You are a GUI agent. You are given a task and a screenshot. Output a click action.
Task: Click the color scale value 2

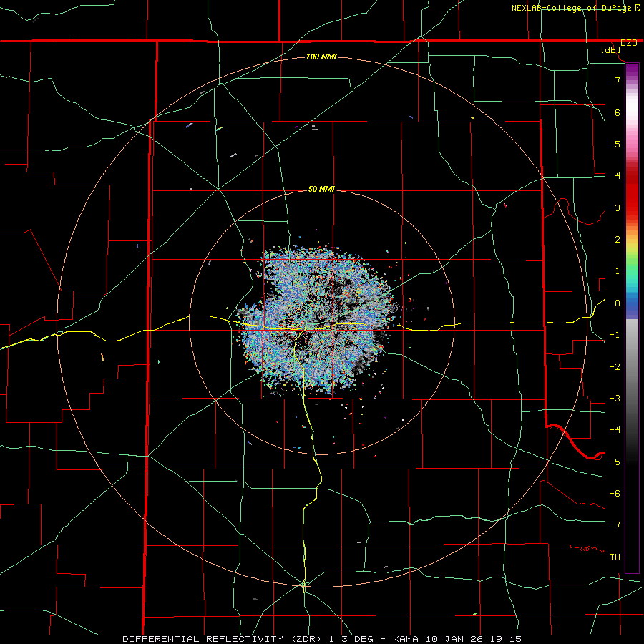click(618, 240)
